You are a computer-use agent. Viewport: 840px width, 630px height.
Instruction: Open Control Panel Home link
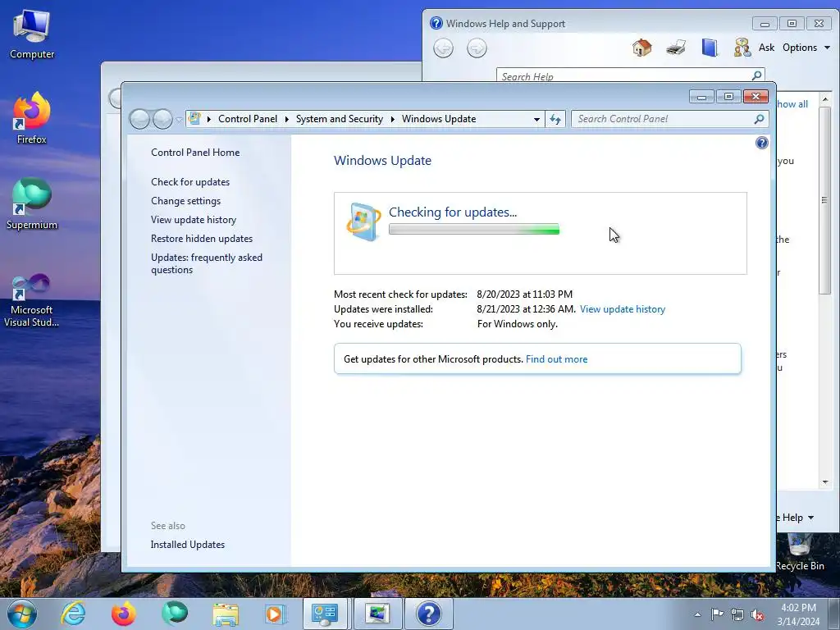click(x=195, y=152)
